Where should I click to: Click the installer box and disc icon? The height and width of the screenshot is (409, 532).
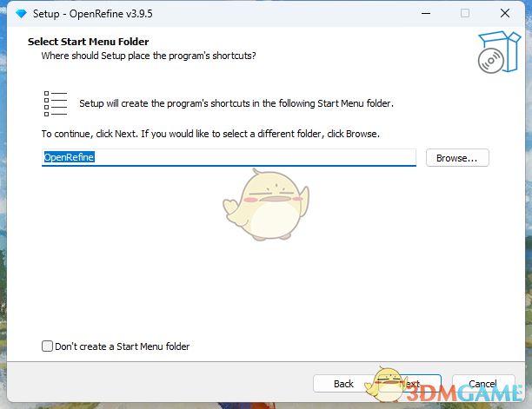pos(498,52)
